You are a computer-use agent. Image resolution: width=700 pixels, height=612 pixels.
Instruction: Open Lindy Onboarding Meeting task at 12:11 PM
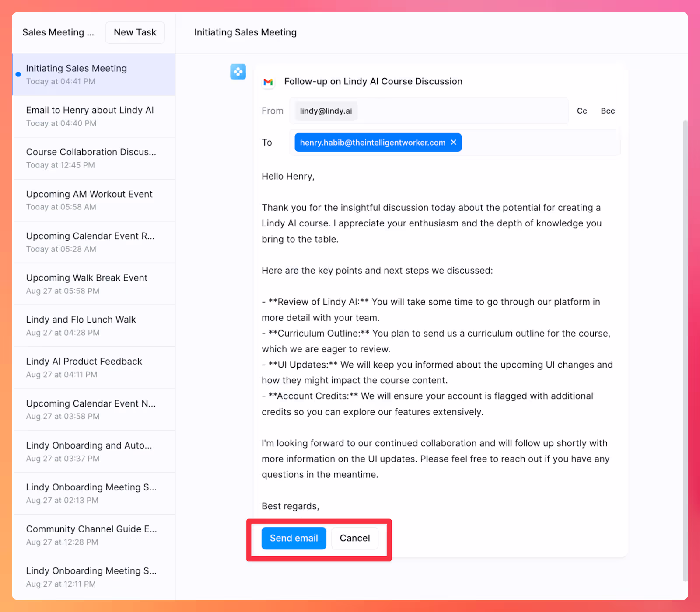click(94, 577)
